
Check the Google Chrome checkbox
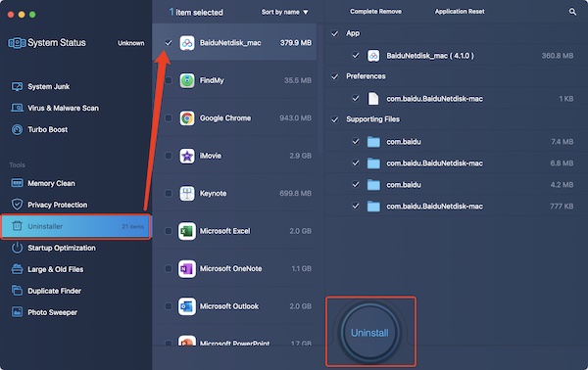[169, 118]
